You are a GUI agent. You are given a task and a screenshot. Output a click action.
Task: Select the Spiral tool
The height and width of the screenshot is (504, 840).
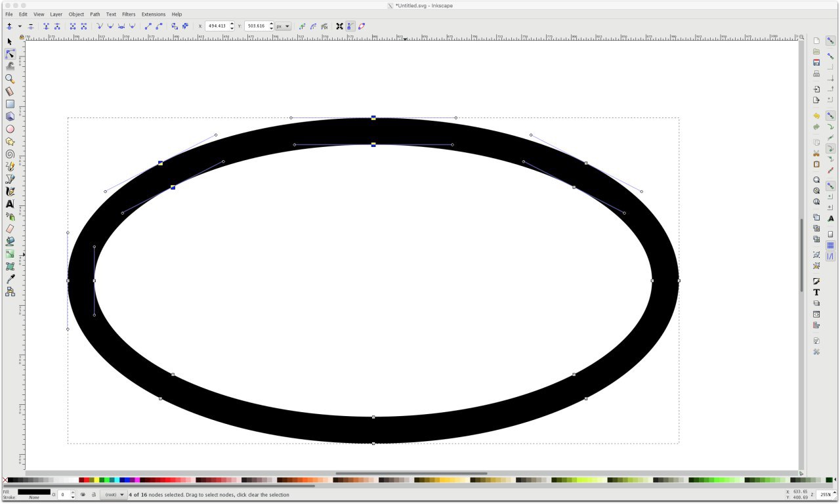coord(10,154)
